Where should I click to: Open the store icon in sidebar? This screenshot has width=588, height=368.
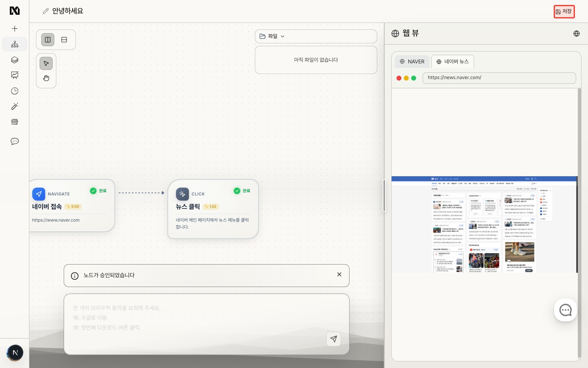click(x=15, y=122)
